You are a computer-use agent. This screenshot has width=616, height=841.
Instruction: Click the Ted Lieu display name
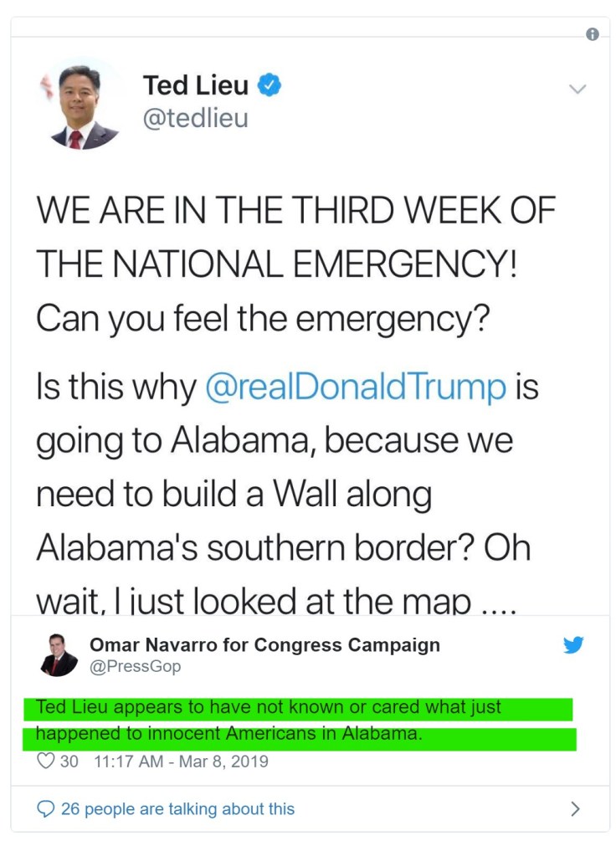tap(196, 85)
